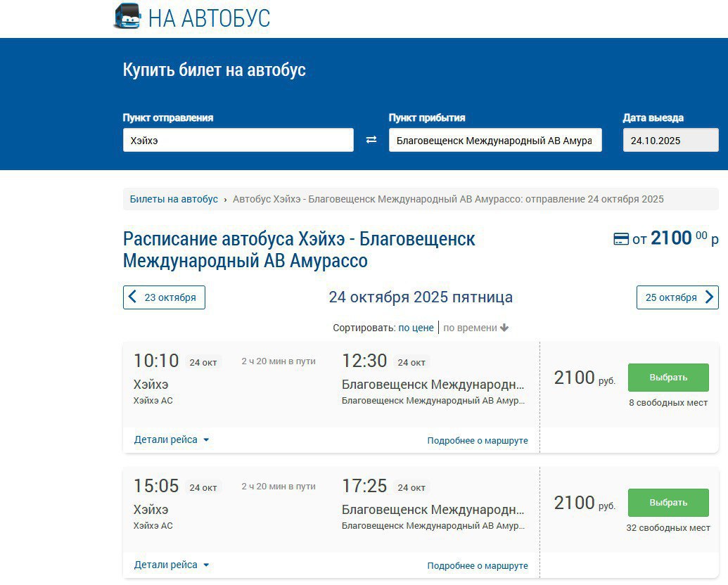
Task: Click the НА АВТОБУС site title
Action: tap(209, 18)
